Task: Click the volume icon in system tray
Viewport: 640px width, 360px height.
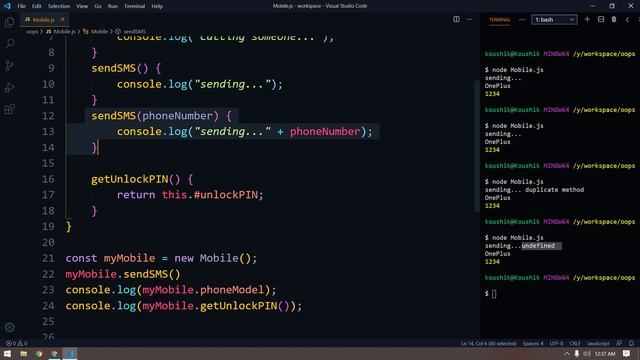Action: pos(587,353)
